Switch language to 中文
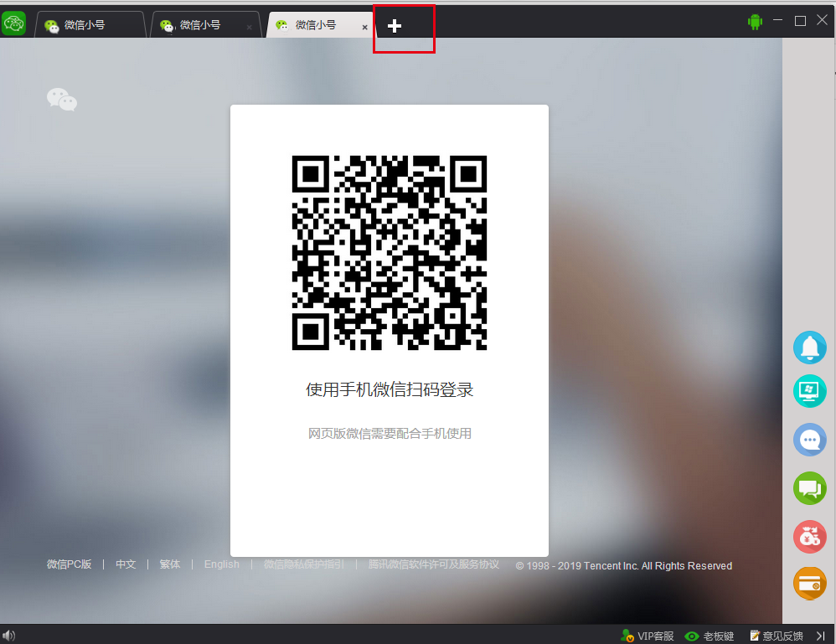 [126, 564]
